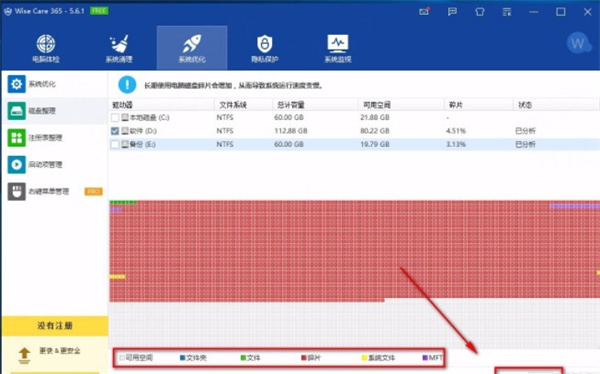Image resolution: width=600 pixels, height=374 pixels.
Task: Click the 更快 & 更安全 upgrade text
Action: [60, 351]
